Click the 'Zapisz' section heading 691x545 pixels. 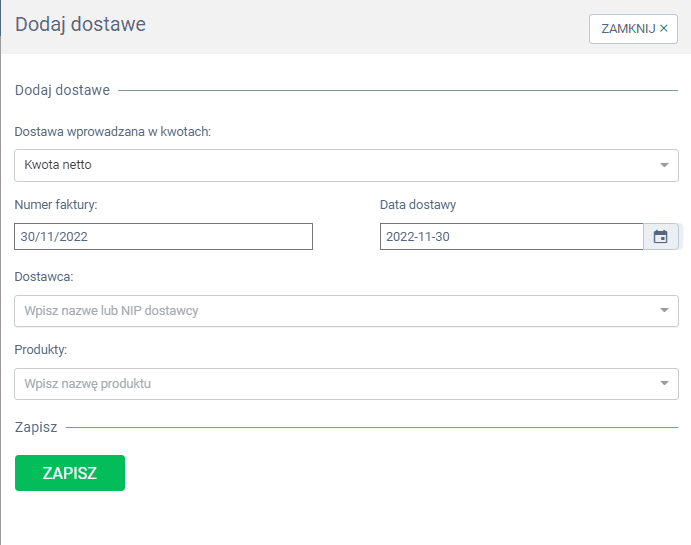(36, 427)
